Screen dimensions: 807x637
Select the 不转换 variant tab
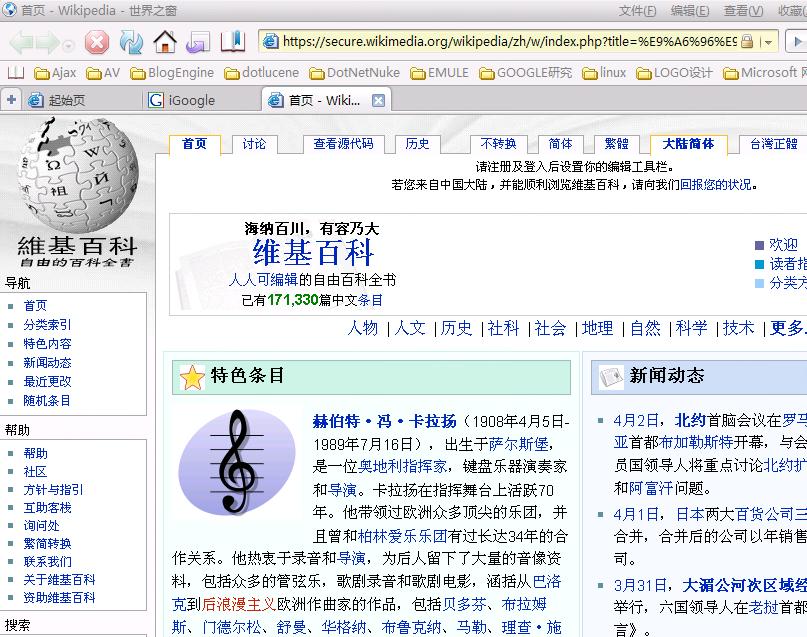[498, 144]
